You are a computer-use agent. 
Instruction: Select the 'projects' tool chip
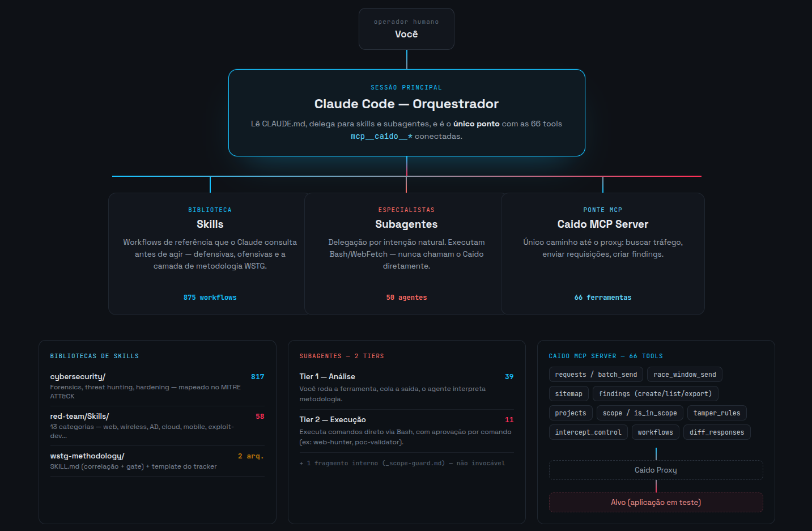(571, 413)
